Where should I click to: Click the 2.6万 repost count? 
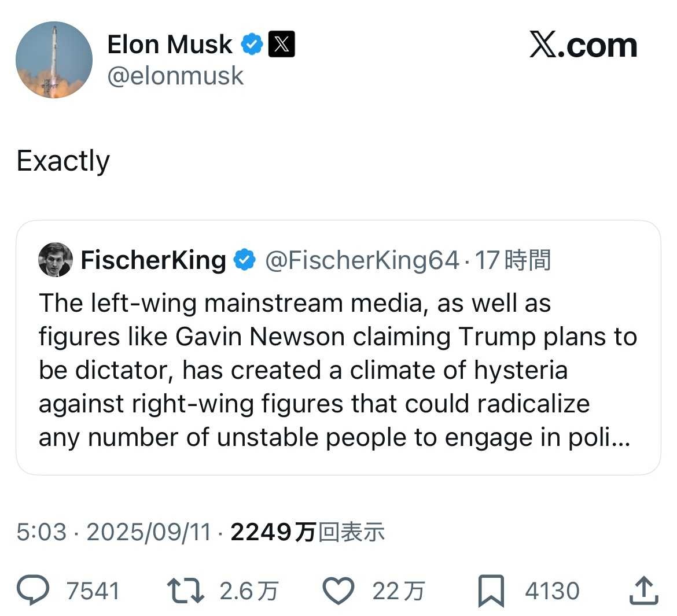249,591
